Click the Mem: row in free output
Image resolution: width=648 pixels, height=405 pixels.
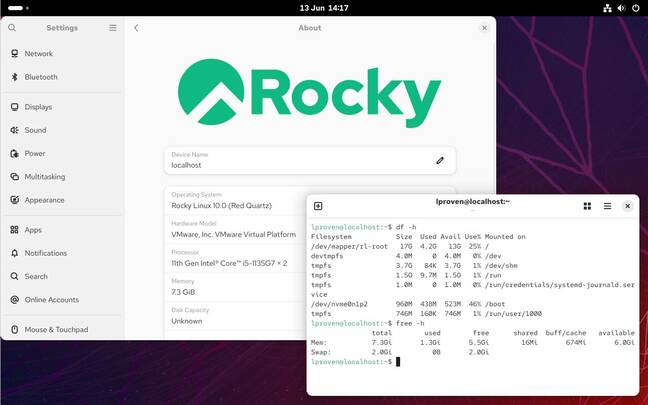click(x=473, y=343)
